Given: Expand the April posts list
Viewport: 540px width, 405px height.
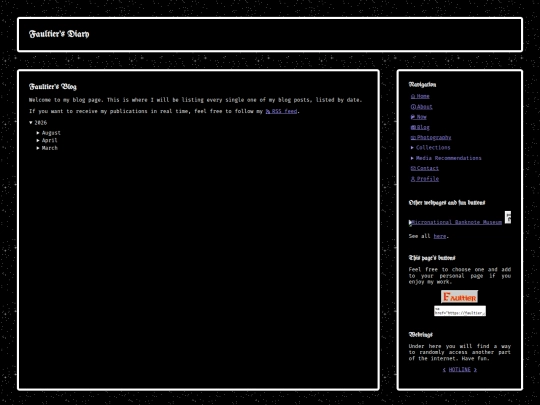Looking at the screenshot, I should pyautogui.click(x=47, y=141).
